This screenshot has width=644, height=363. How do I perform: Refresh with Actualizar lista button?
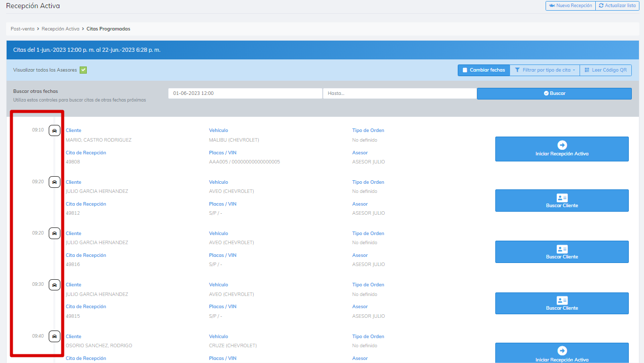pos(617,6)
